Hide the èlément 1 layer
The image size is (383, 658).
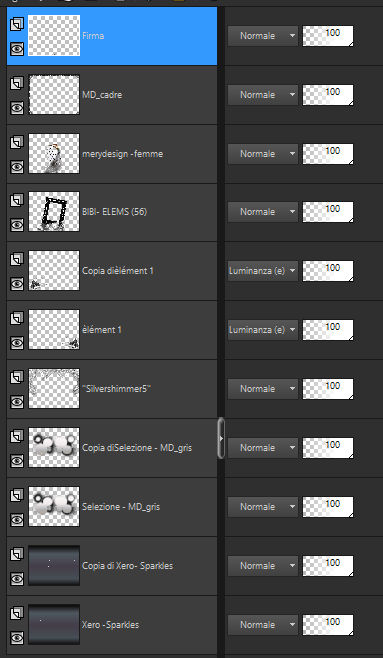click(x=17, y=343)
